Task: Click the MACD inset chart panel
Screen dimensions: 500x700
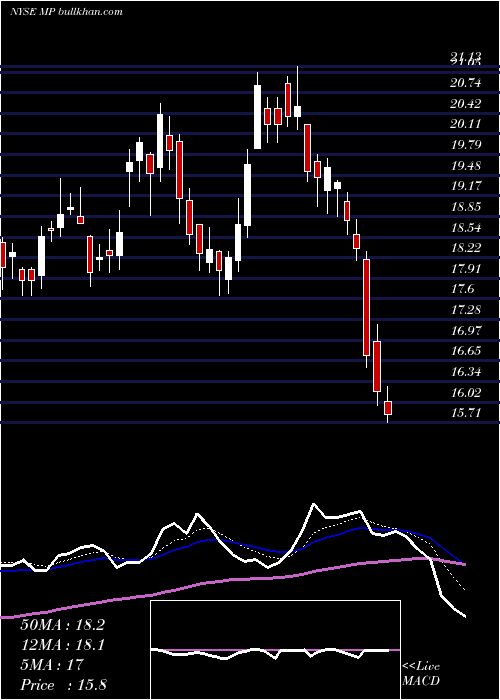Action: (275, 650)
